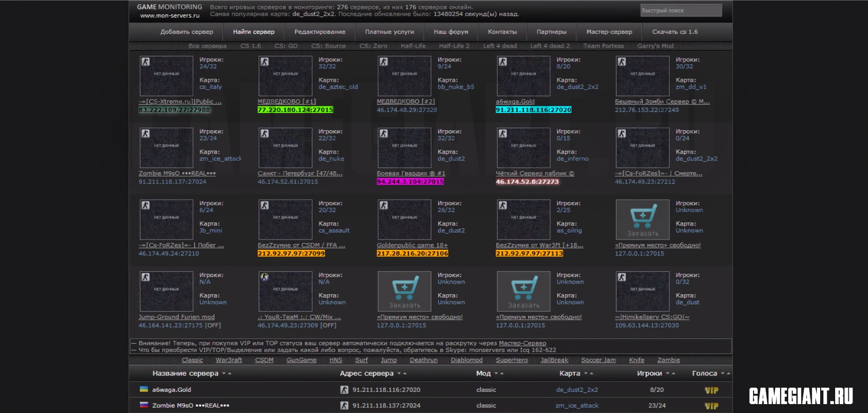868x413 pixels.
Task: Select GunGame mod filter link
Action: (x=301, y=360)
